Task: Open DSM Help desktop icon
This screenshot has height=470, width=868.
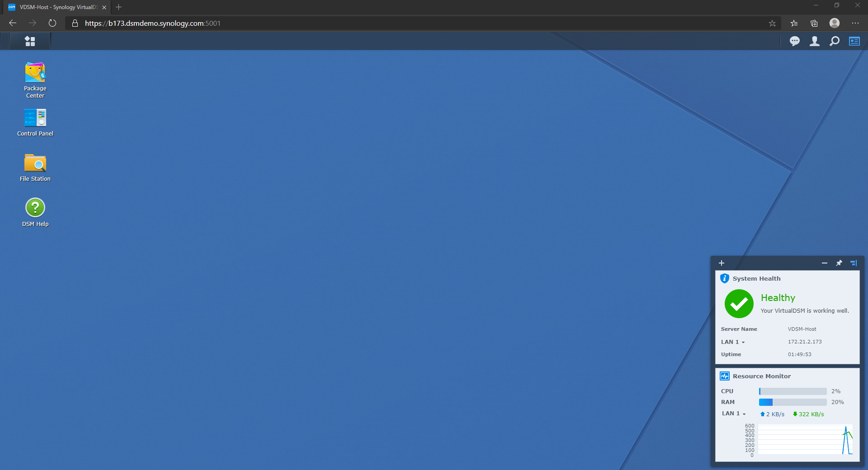Action: pyautogui.click(x=35, y=212)
